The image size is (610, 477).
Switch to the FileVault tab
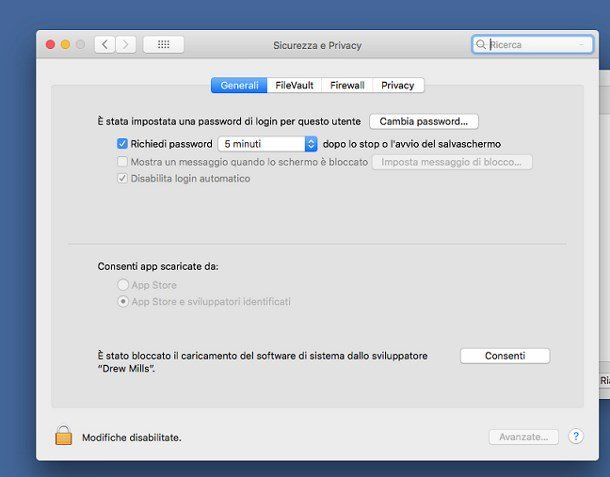click(294, 85)
